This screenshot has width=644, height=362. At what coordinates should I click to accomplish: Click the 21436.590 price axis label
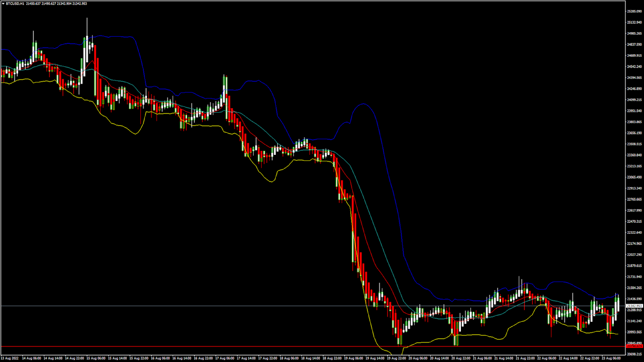pos(635,299)
